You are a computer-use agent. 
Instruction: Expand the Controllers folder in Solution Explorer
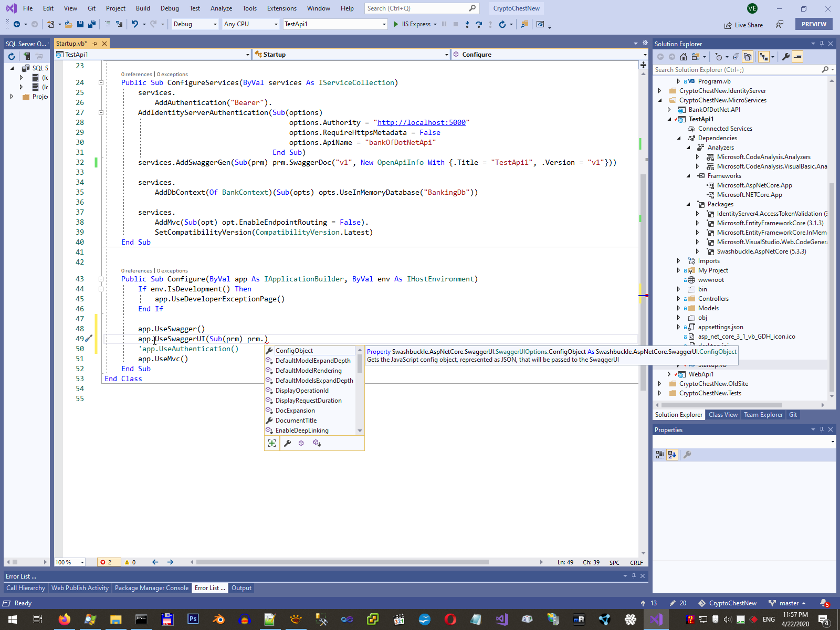click(x=678, y=299)
